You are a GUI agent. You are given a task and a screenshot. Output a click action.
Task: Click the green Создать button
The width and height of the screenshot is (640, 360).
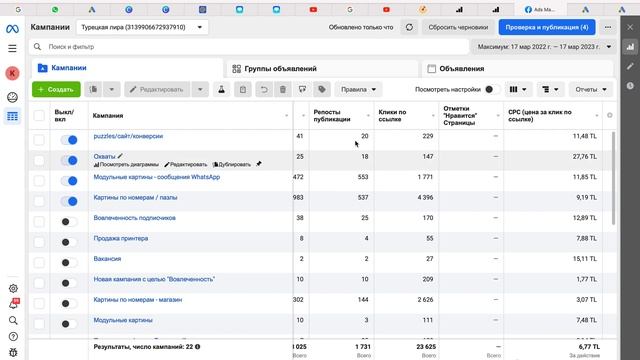(x=56, y=89)
